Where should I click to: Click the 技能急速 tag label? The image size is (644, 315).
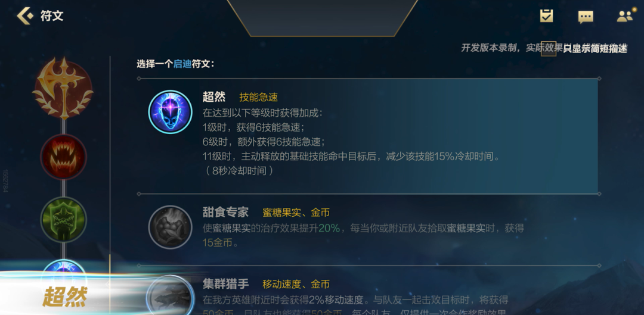pyautogui.click(x=259, y=97)
